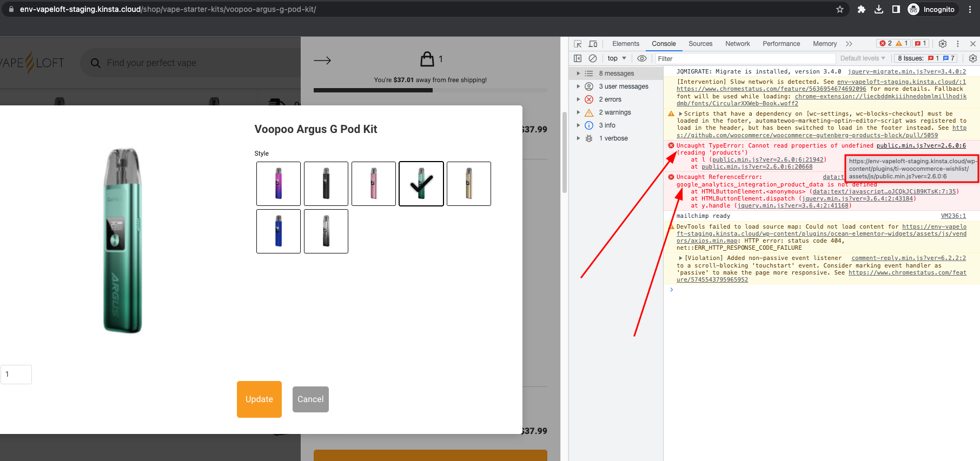Switch to the Elements tab
980x461 pixels.
pos(625,44)
